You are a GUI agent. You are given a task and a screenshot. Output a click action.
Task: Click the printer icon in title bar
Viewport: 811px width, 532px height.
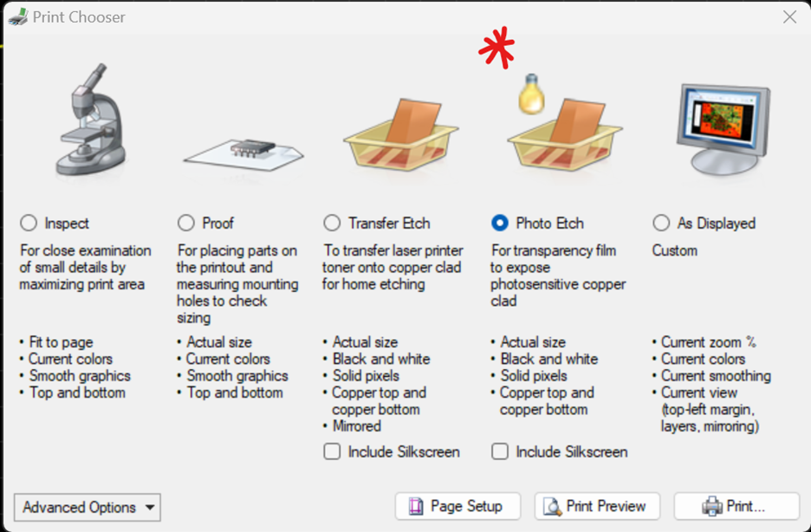[17, 17]
